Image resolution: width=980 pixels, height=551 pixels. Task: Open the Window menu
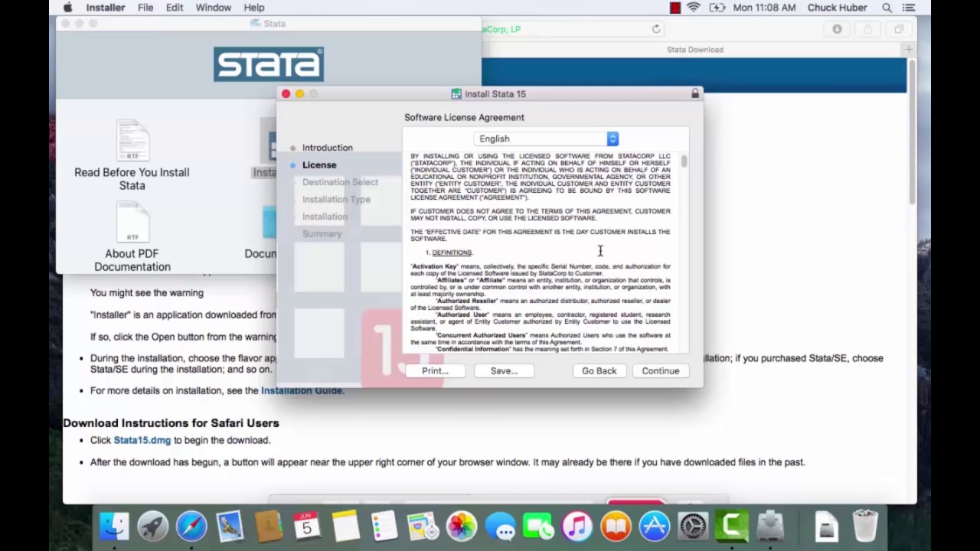pos(213,8)
